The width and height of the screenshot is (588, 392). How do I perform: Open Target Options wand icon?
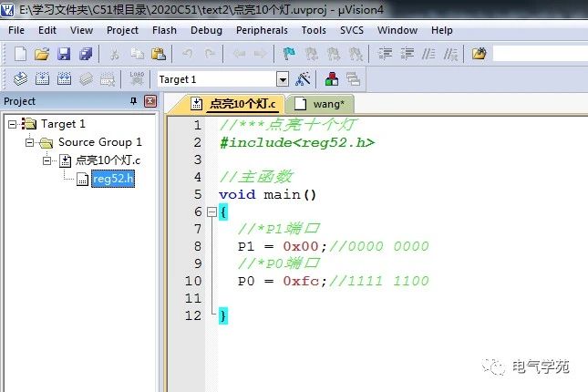click(x=303, y=79)
